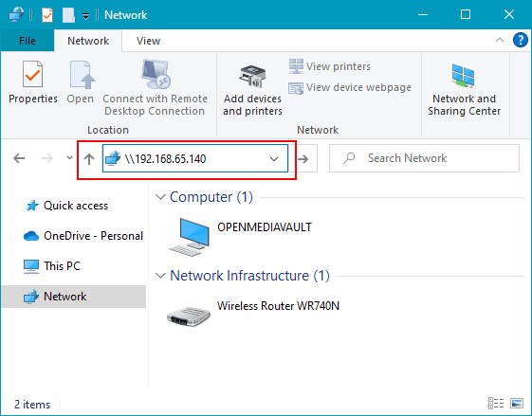
Task: Click quick access New folder icon
Action: point(68,15)
